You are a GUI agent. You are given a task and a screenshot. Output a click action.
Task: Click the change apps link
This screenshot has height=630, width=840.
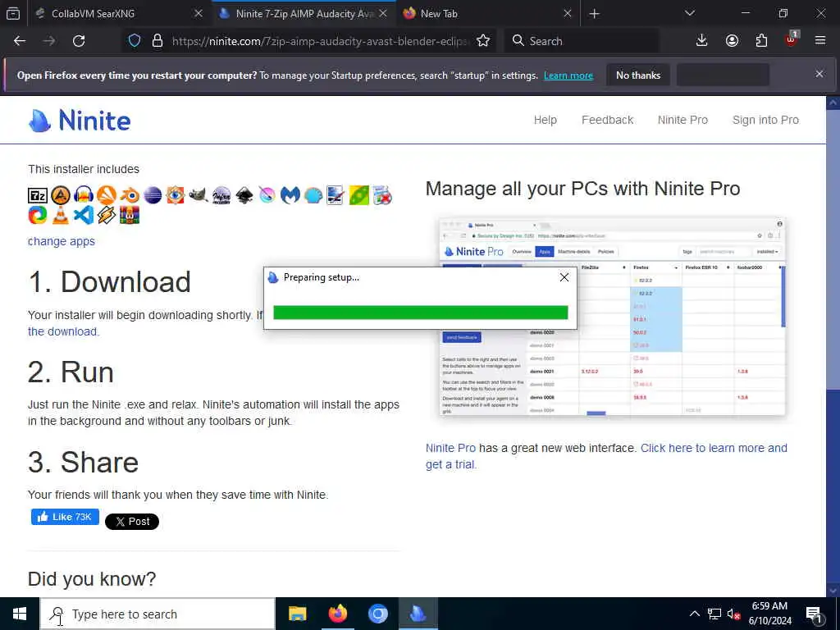coord(61,241)
